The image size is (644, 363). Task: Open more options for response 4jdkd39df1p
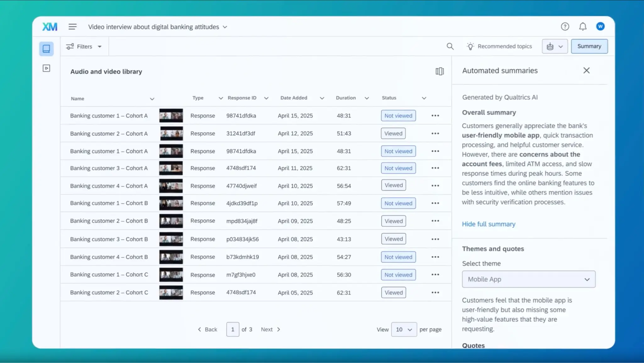click(435, 203)
